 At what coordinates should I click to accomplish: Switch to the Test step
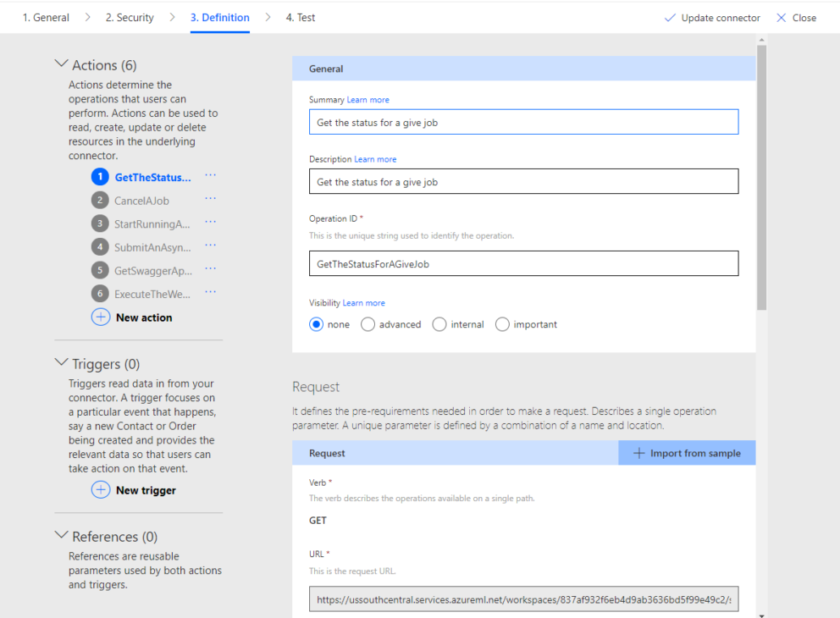pyautogui.click(x=300, y=17)
